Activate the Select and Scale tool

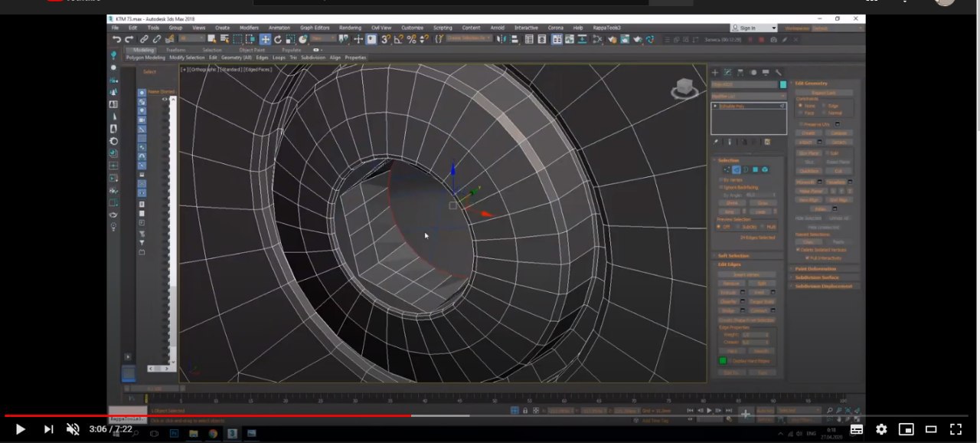pyautogui.click(x=290, y=39)
